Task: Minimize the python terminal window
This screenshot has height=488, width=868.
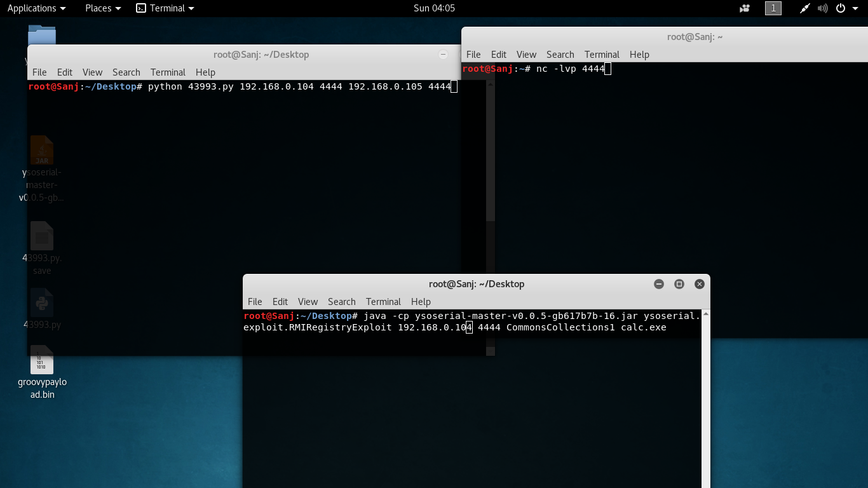Action: click(444, 55)
